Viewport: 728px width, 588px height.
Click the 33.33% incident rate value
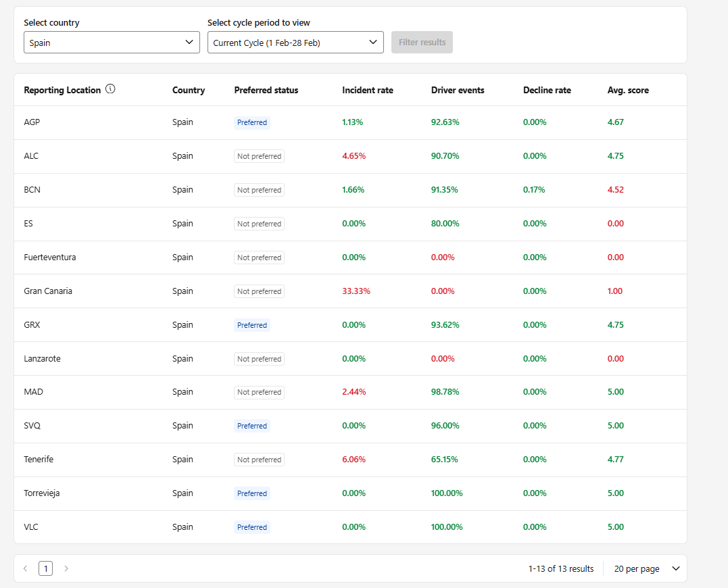pos(356,291)
